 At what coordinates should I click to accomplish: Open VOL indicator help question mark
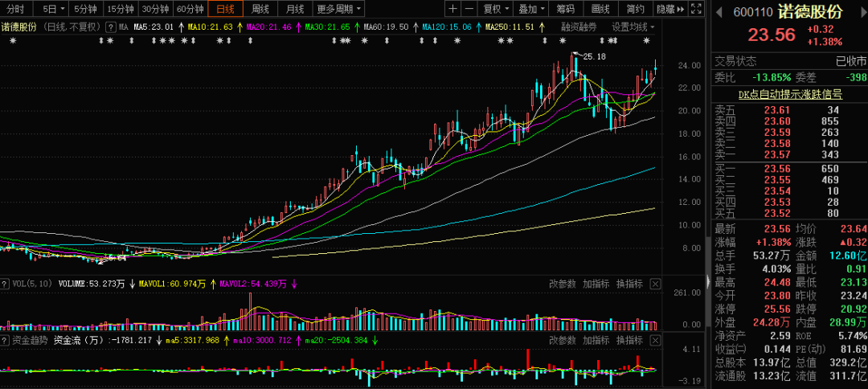pyautogui.click(x=4, y=284)
